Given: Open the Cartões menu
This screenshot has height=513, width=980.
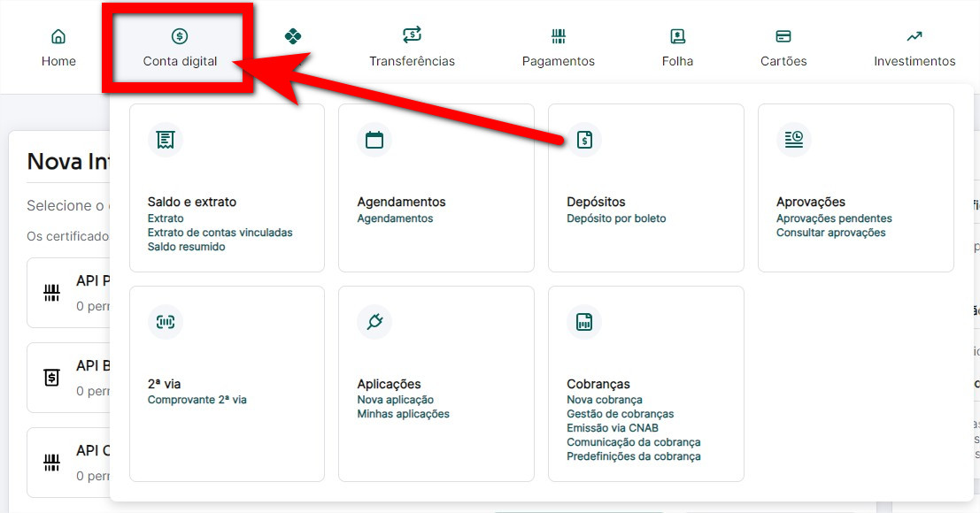Looking at the screenshot, I should pyautogui.click(x=783, y=48).
